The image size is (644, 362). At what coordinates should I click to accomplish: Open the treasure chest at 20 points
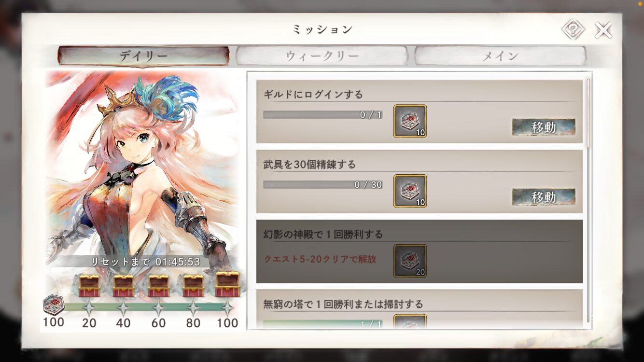click(89, 286)
